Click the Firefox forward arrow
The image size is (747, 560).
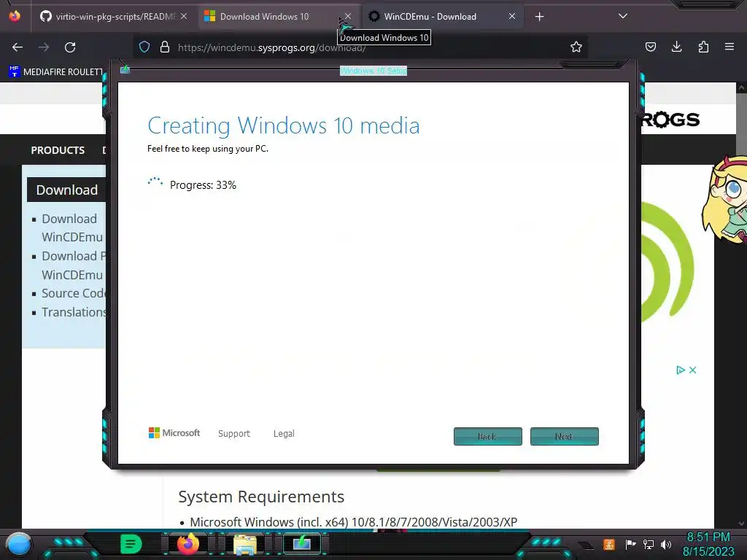(44, 47)
